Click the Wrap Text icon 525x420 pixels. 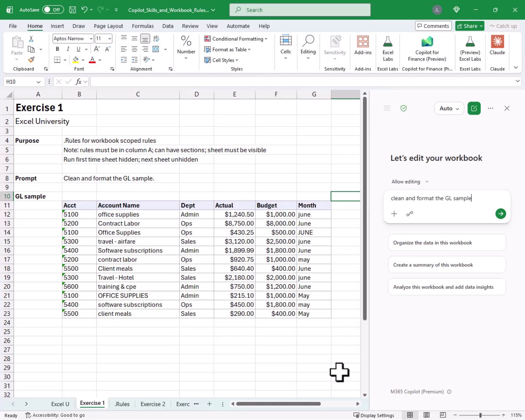(x=156, y=38)
